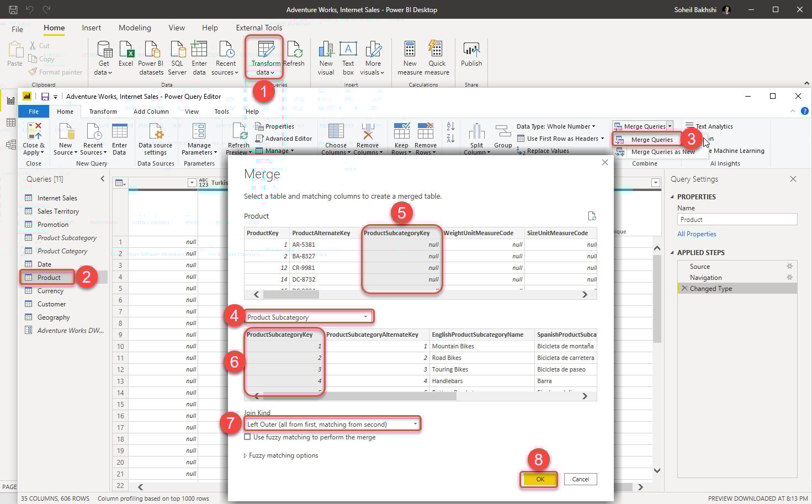Open Insert tab in Power BI Desktop

click(x=91, y=28)
